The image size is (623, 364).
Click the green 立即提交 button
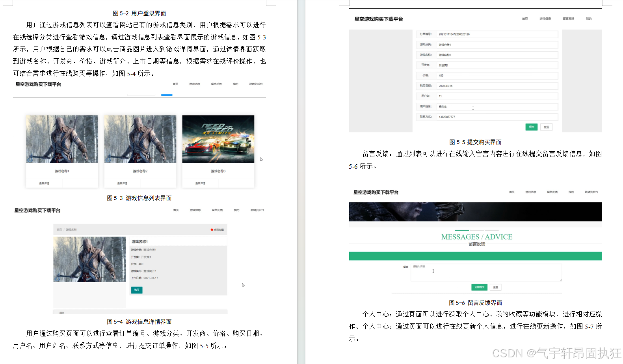pos(480,287)
